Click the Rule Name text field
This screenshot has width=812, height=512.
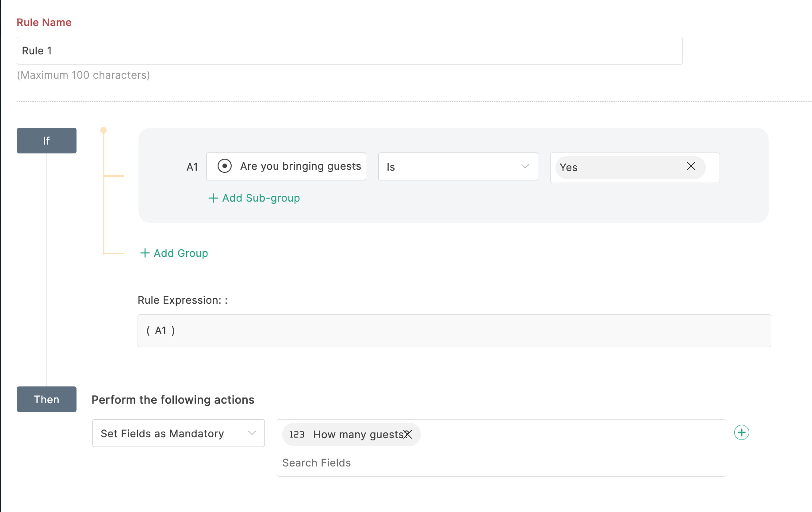349,51
